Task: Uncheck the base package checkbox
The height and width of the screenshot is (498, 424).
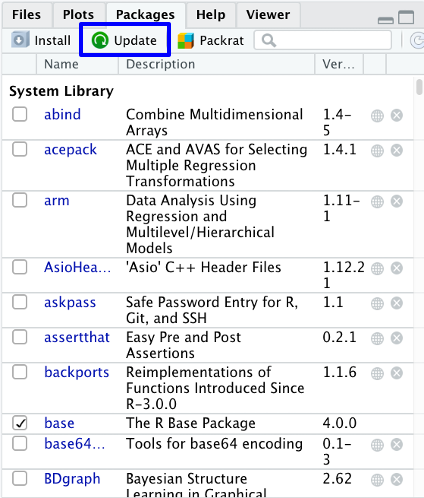Action: pos(20,423)
